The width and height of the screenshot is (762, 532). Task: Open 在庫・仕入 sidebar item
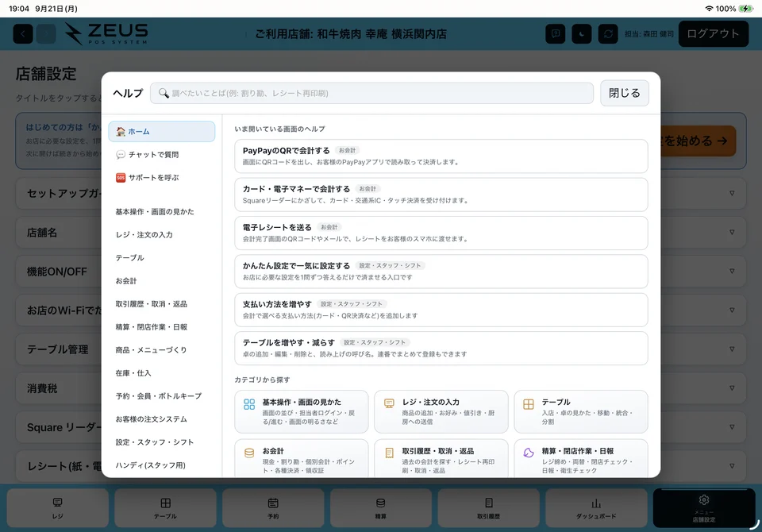point(162,373)
